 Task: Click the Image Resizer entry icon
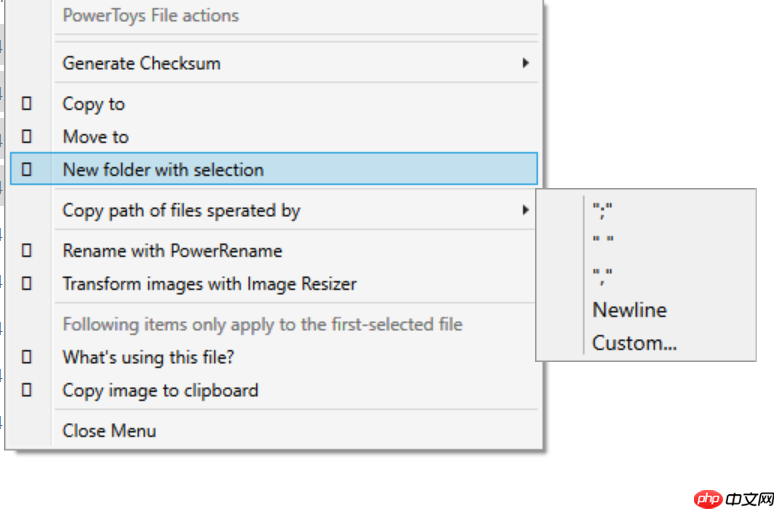click(x=27, y=284)
